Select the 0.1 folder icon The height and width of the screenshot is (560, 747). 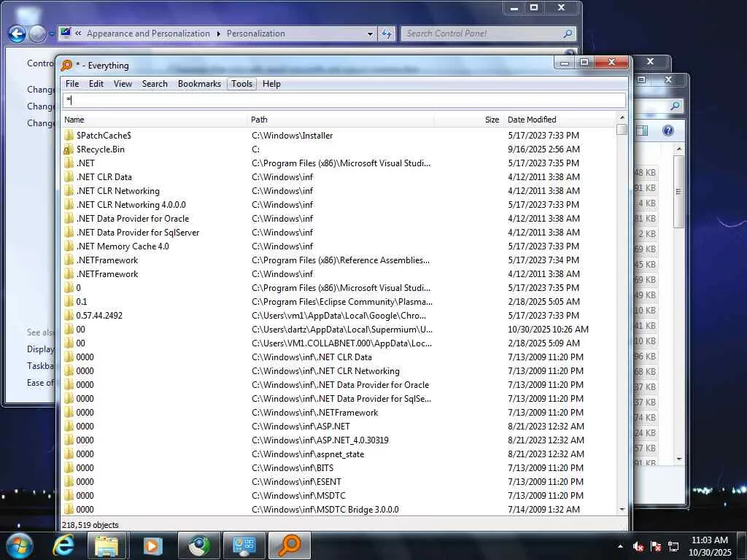point(69,301)
